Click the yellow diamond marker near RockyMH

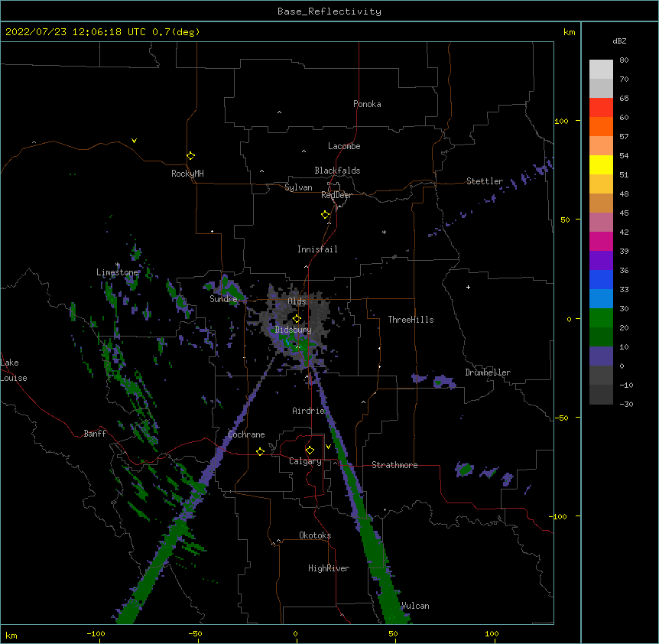[190, 156]
